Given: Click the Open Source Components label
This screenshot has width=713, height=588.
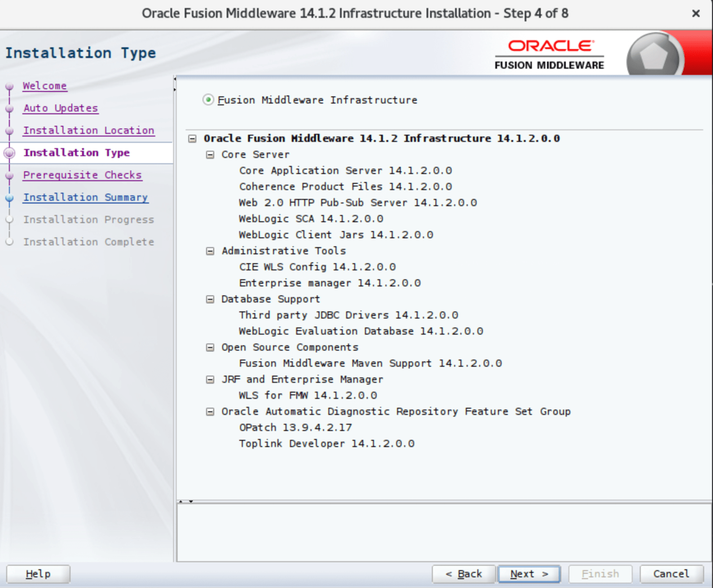Looking at the screenshot, I should (290, 347).
